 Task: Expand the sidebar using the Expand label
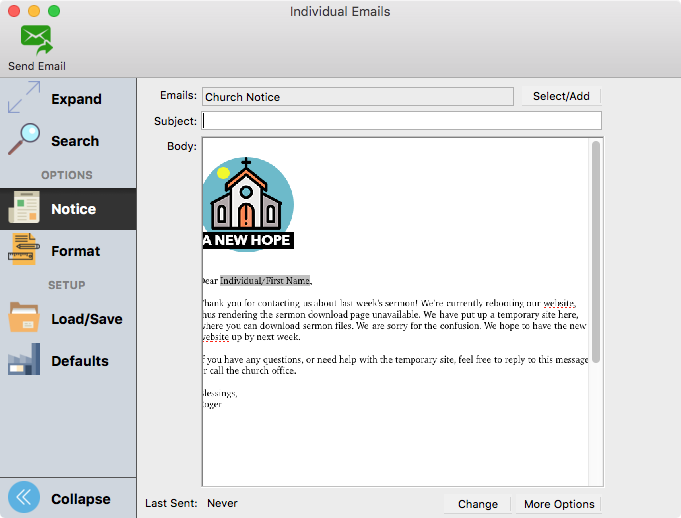[77, 99]
